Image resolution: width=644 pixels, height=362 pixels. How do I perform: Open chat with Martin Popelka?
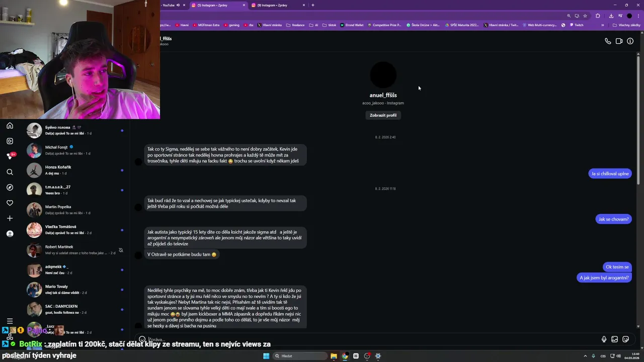pyautogui.click(x=77, y=210)
